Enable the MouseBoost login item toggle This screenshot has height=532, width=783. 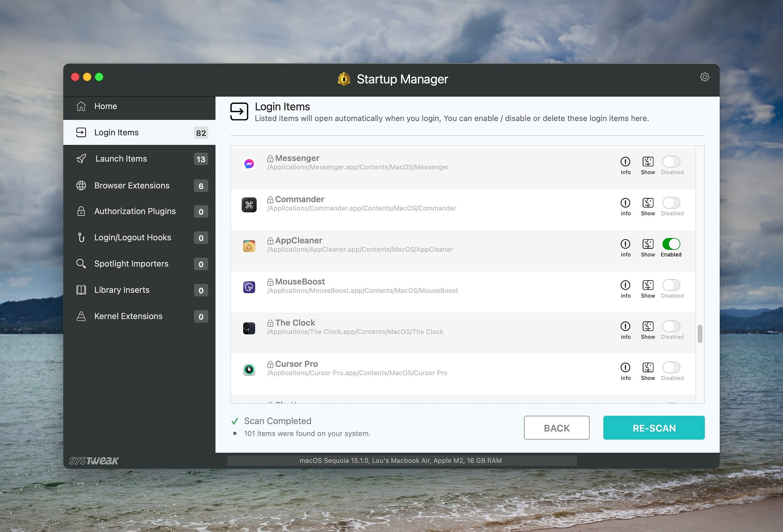pos(671,285)
